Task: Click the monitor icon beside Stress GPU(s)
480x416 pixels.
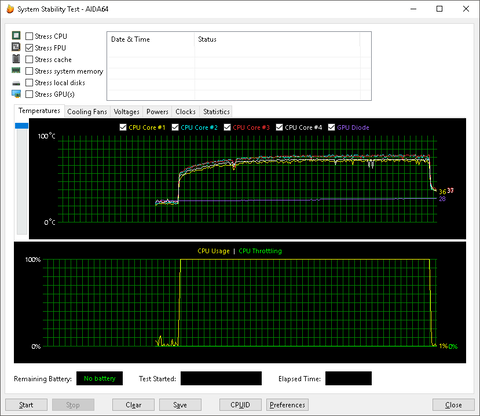Action: pyautogui.click(x=16, y=94)
